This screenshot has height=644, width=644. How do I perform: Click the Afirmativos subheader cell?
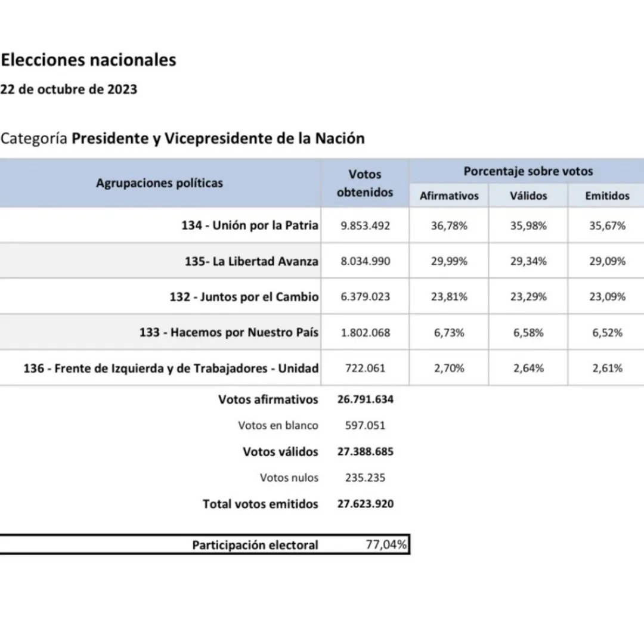click(449, 196)
